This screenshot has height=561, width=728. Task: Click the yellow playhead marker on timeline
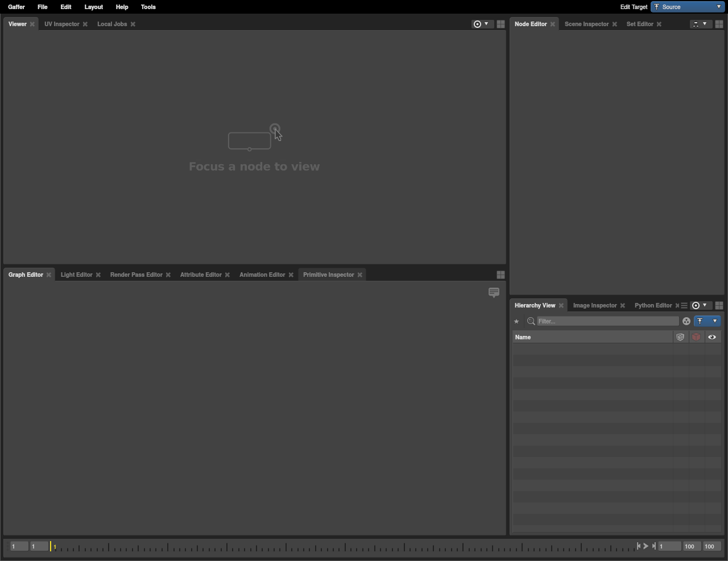51,546
